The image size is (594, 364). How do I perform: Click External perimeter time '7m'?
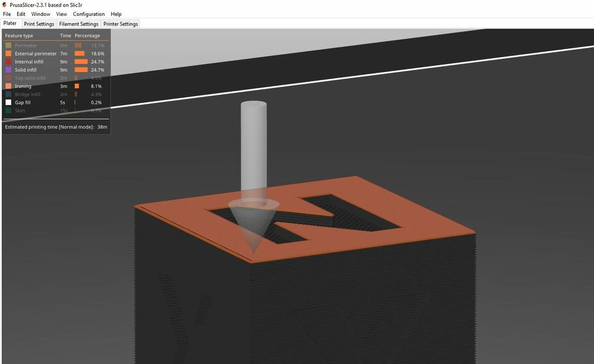(x=63, y=53)
